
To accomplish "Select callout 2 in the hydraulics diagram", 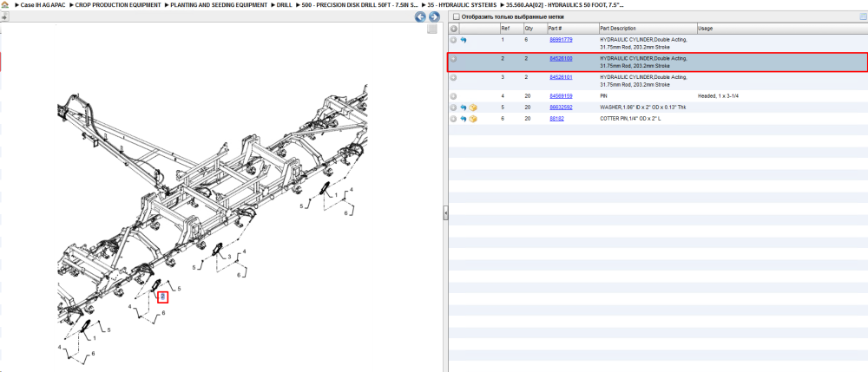I will (x=162, y=297).
